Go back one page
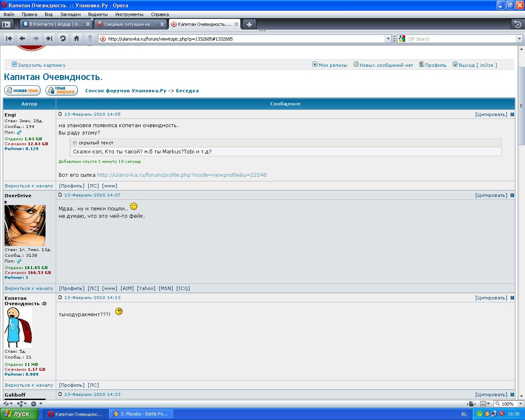Screen dimensions: 525x420 23,39
